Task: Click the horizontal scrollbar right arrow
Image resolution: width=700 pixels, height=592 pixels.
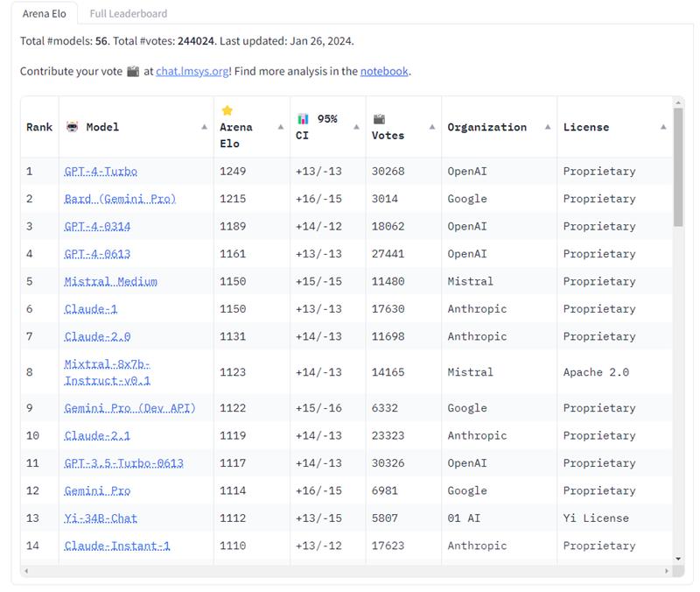Action: pos(667,571)
